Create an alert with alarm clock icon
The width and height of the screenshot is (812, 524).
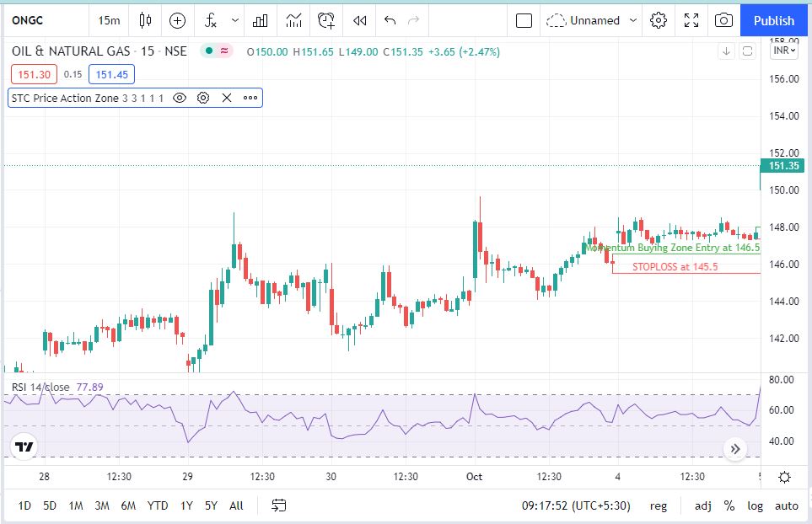point(326,20)
